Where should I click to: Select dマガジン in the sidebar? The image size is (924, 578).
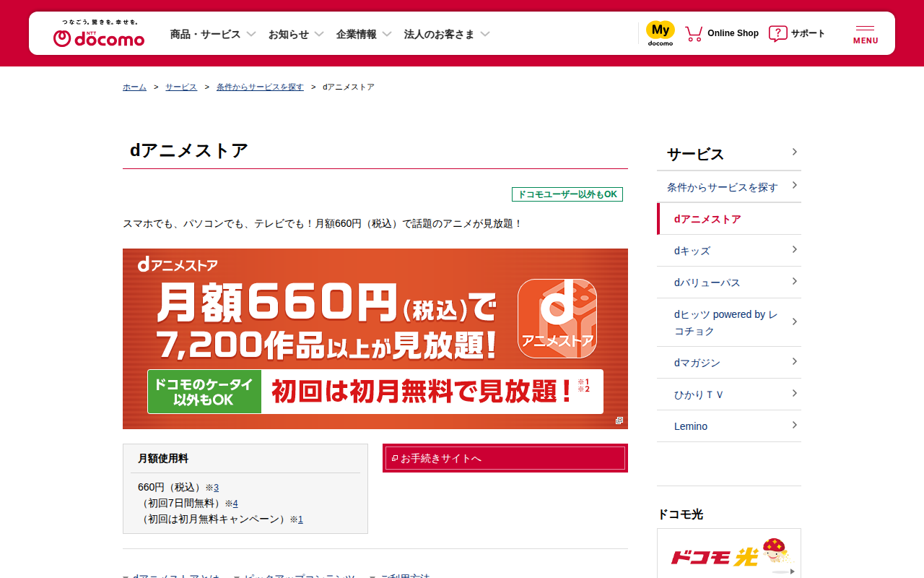729,363
